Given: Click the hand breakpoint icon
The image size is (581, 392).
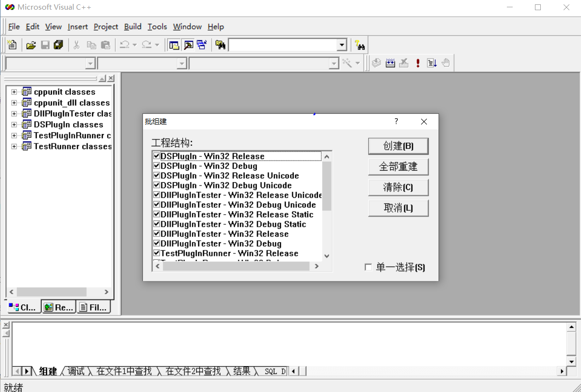Looking at the screenshot, I should pos(446,63).
